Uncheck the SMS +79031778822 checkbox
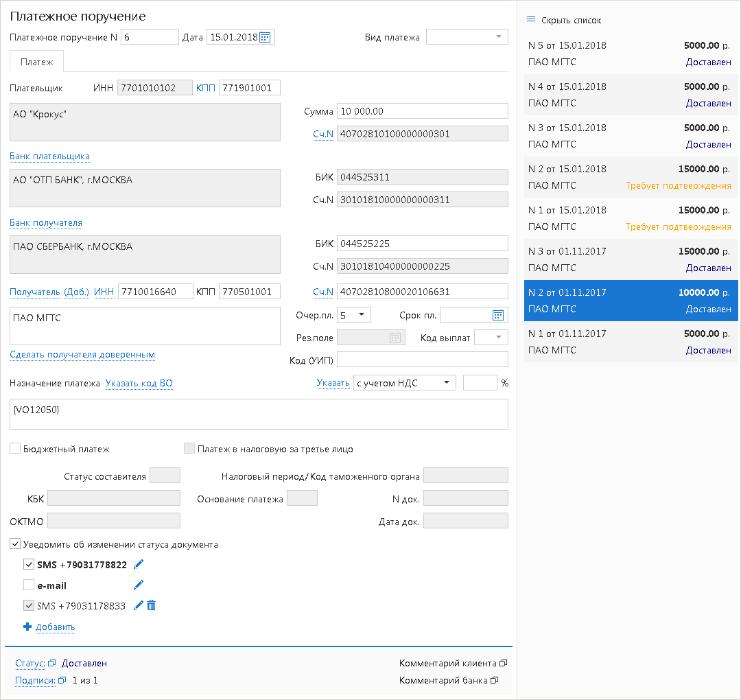The width and height of the screenshot is (741, 700). [29, 564]
